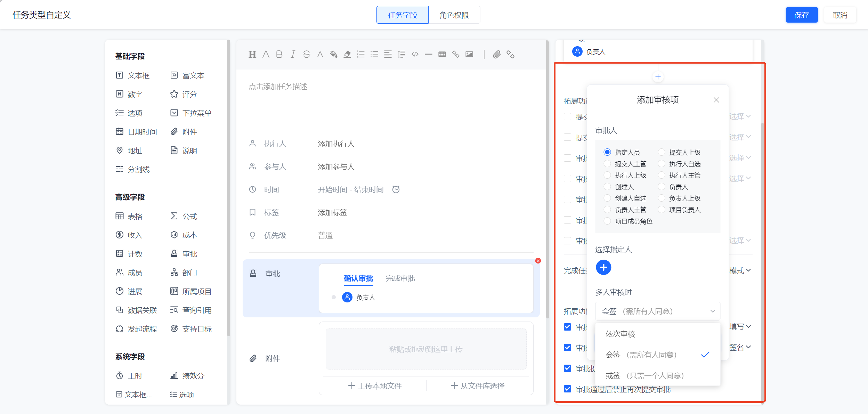Add 发起流程 workflow field
This screenshot has height=414, width=868.
coord(136,329)
